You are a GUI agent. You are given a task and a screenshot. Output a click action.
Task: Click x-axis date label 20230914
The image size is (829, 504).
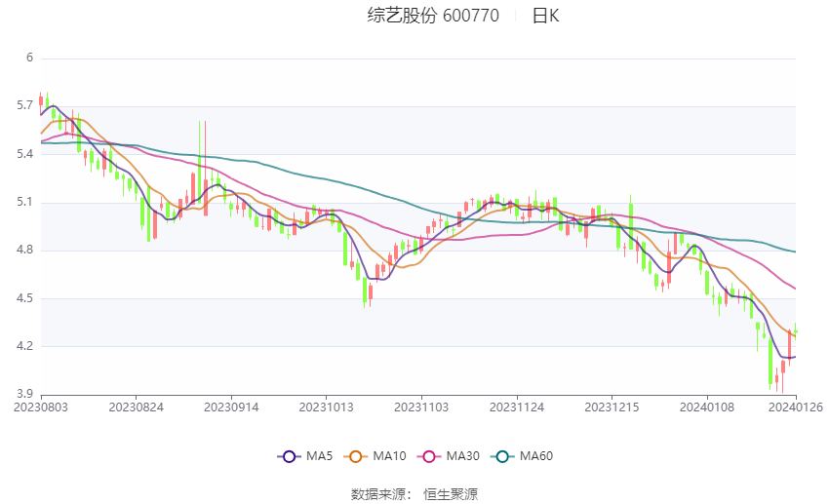231,407
